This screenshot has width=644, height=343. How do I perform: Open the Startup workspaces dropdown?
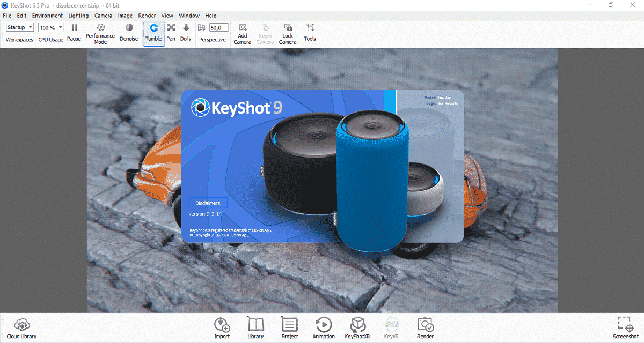click(20, 27)
